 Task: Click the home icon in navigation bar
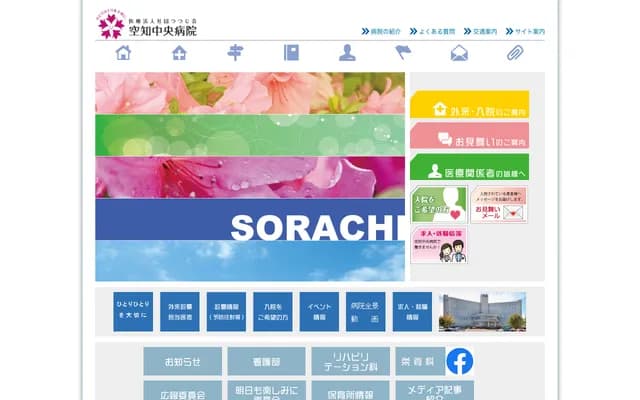coord(123,53)
